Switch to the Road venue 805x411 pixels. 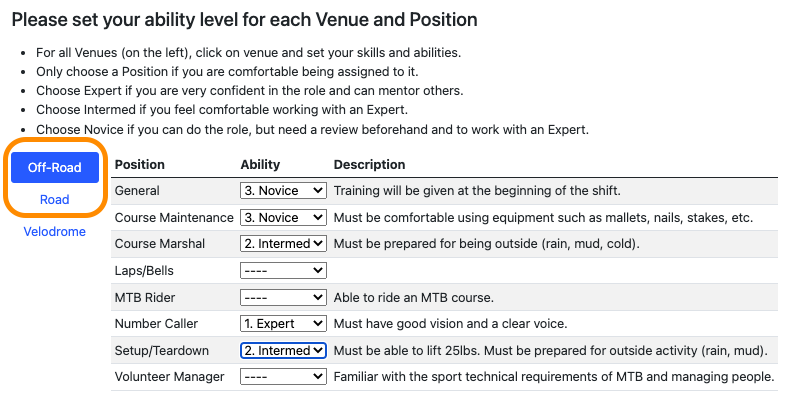[54, 199]
